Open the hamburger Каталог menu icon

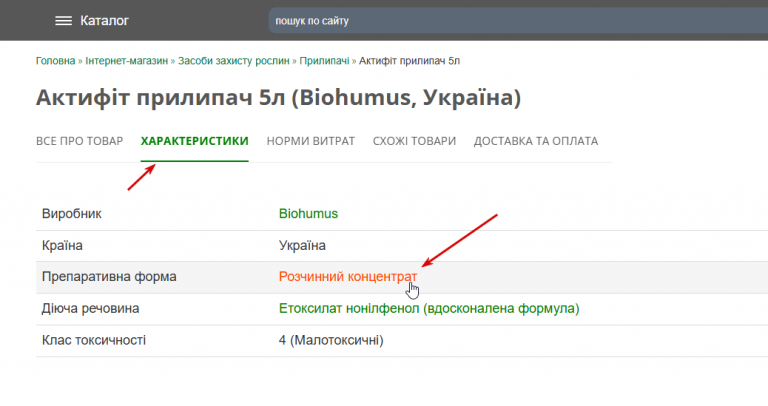coord(63,21)
